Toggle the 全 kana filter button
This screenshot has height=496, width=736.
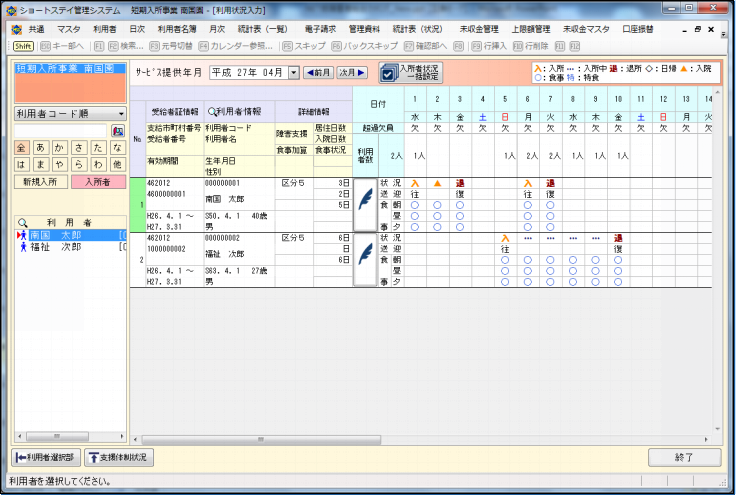pyautogui.click(x=22, y=147)
